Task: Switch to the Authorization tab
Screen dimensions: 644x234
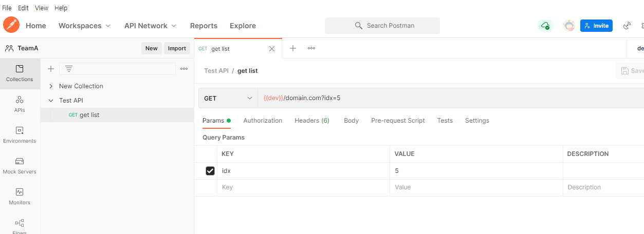Action: point(263,121)
